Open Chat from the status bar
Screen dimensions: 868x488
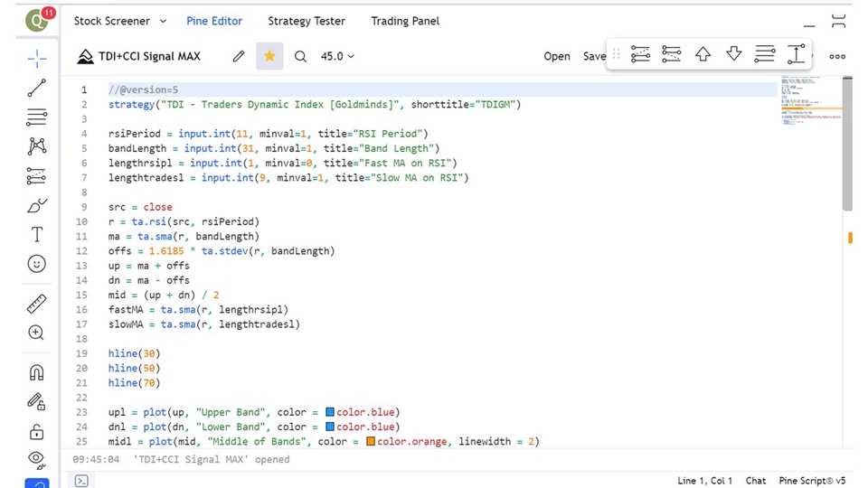[x=756, y=481]
